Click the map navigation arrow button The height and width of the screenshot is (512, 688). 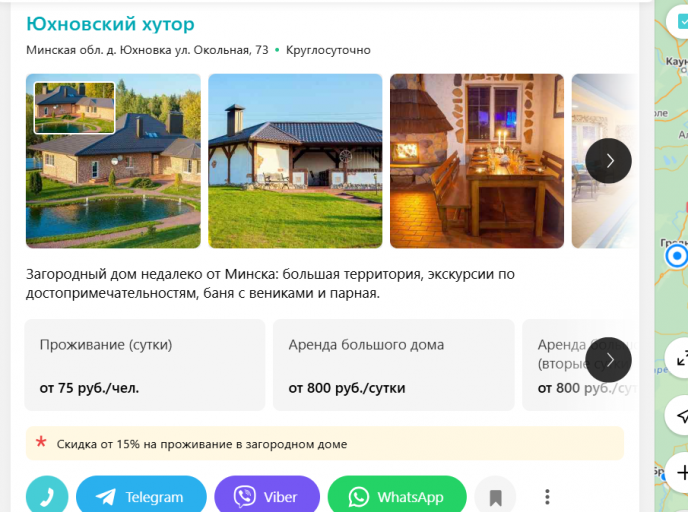pyautogui.click(x=679, y=415)
